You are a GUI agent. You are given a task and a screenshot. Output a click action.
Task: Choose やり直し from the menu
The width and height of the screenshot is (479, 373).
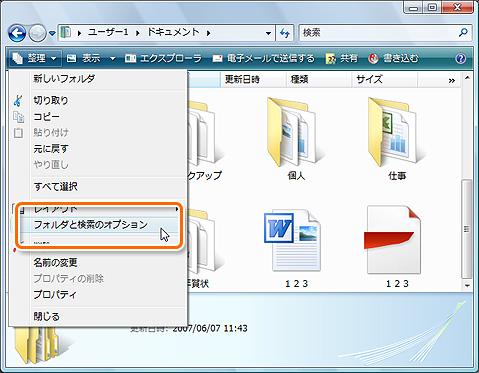point(98,165)
